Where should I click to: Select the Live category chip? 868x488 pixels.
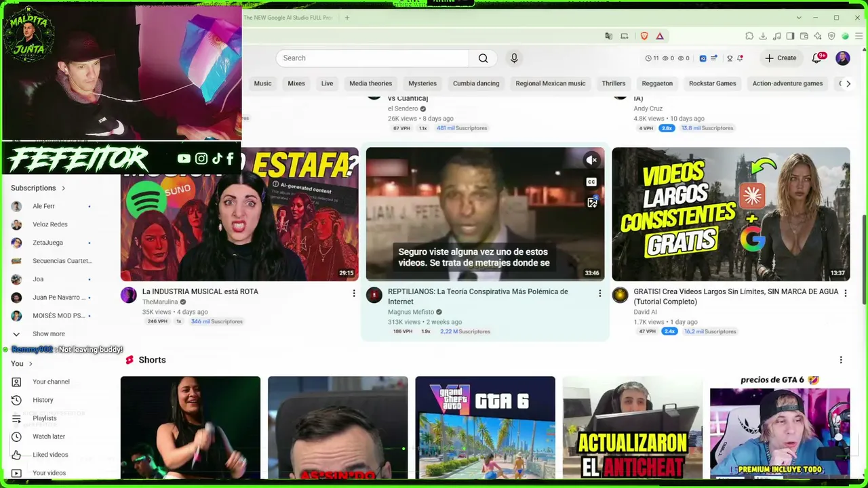coord(327,83)
